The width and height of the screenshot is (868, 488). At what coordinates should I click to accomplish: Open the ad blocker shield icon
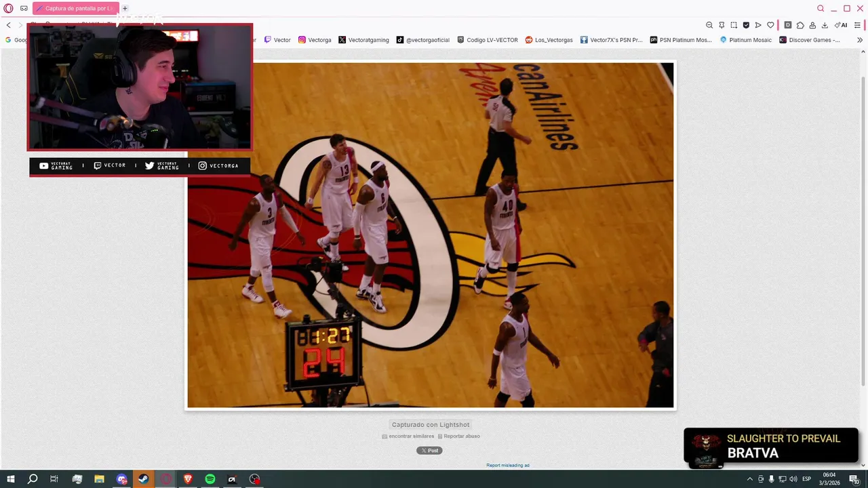746,25
